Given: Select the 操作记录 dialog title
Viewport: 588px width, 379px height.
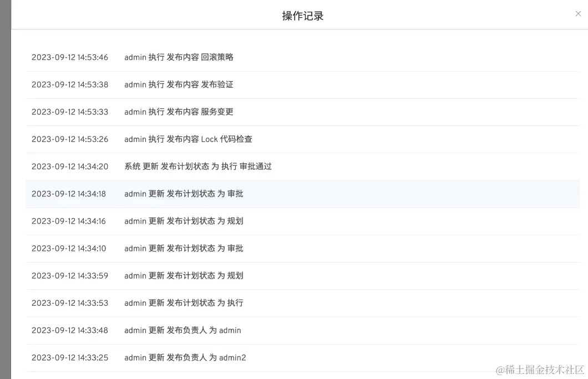Looking at the screenshot, I should coord(303,16).
